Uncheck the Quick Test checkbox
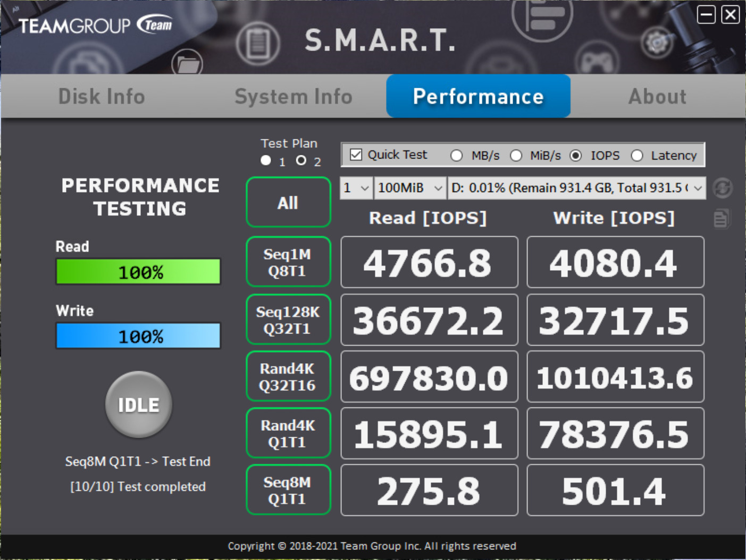 [356, 155]
